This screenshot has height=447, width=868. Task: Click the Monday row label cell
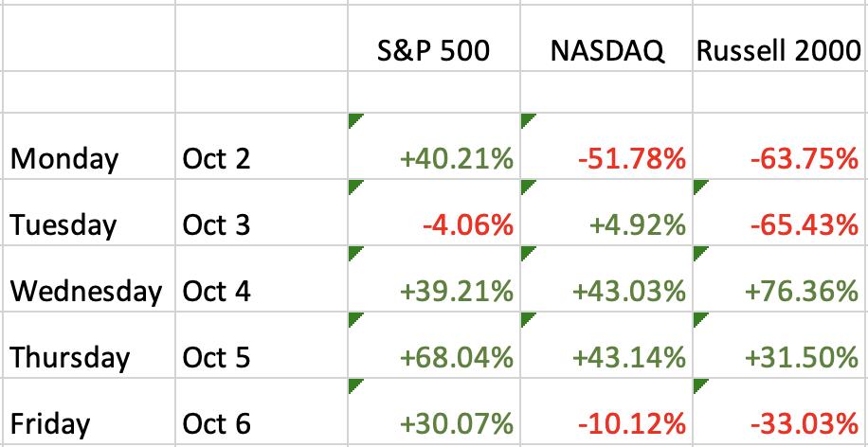[88, 146]
